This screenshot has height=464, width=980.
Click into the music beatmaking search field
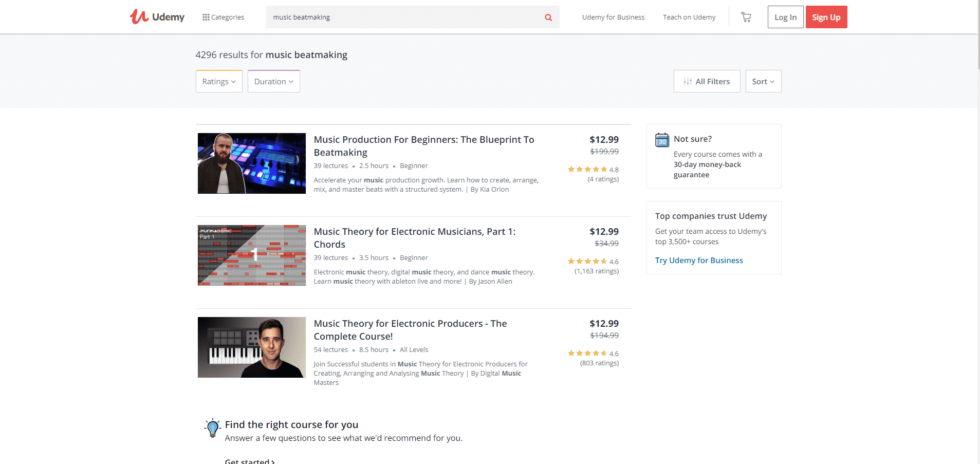(401, 17)
